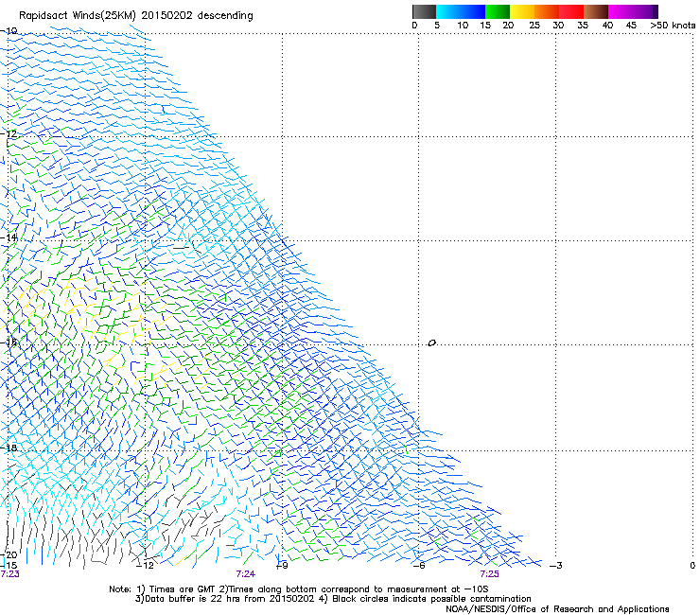This screenshot has width=700, height=615.
Task: Click the -20 latitude axis label
Action: (9, 555)
